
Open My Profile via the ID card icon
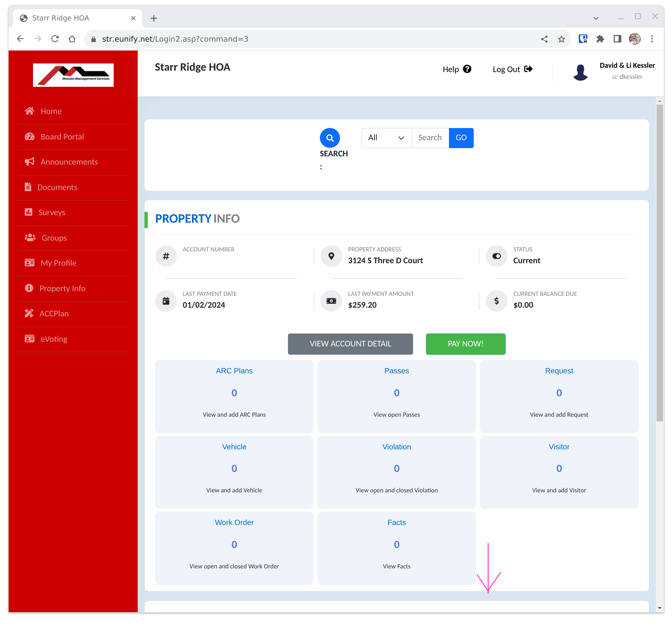click(29, 263)
